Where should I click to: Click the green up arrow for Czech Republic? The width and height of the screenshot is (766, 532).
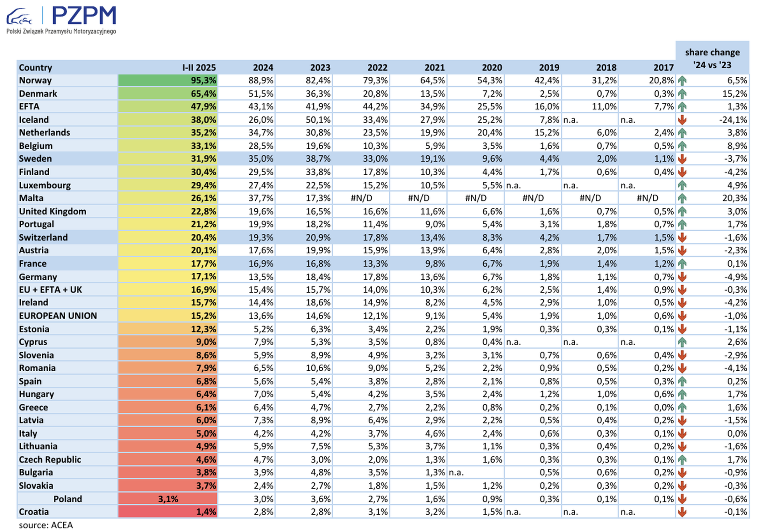tap(682, 460)
